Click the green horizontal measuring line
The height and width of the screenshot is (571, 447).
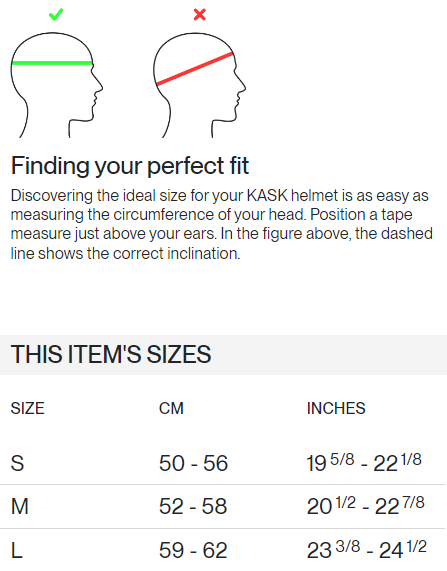[x=52, y=63]
